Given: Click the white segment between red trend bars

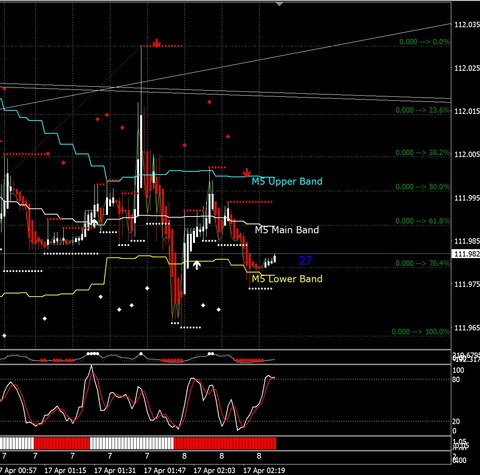Looking at the screenshot, I should click(x=132, y=443).
